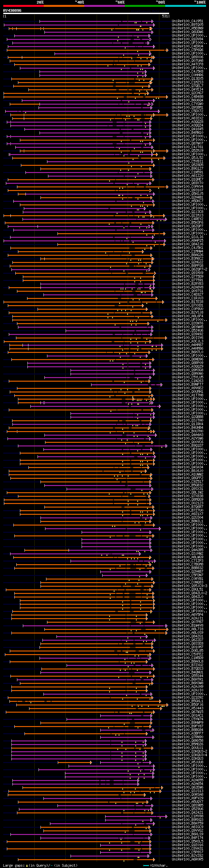The image size is (209, 868).
Task: Click the UniRef100_B4MN10 entry
Action: pyautogui.click(x=187, y=132)
